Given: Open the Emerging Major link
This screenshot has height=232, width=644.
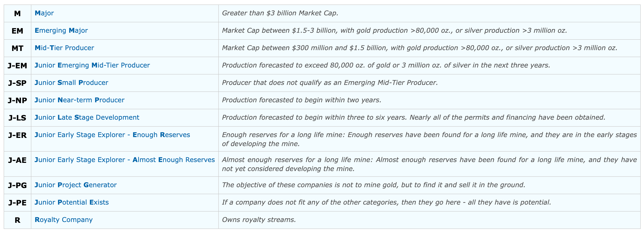Looking at the screenshot, I should click(61, 30).
